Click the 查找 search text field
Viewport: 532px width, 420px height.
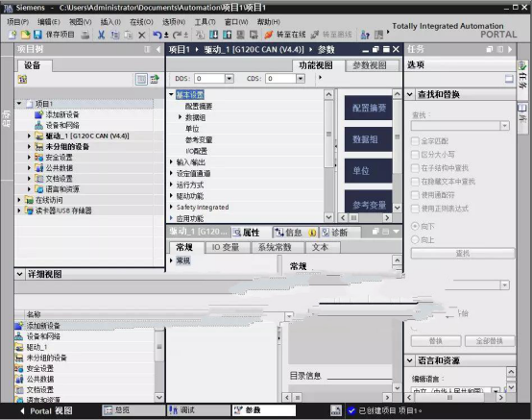pyautogui.click(x=456, y=126)
